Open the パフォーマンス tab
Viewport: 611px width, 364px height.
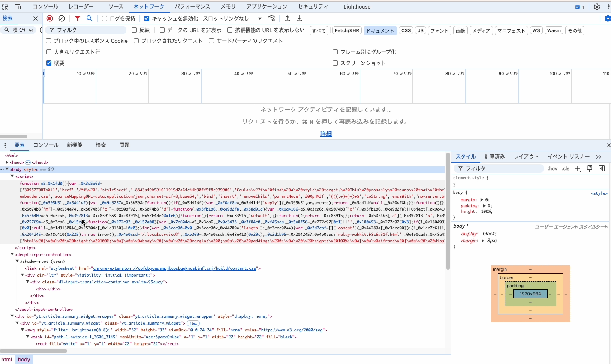click(x=193, y=7)
